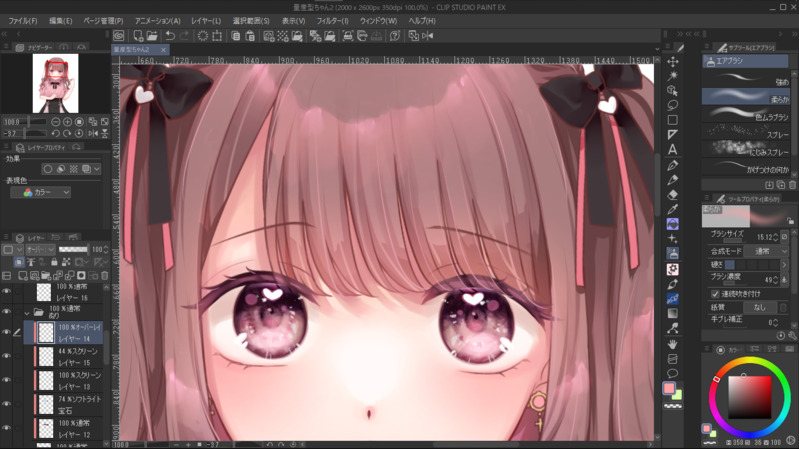Screen dimensions: 799x449
Task: Select the 色ムラブラシ sub tool
Action: 747,114
